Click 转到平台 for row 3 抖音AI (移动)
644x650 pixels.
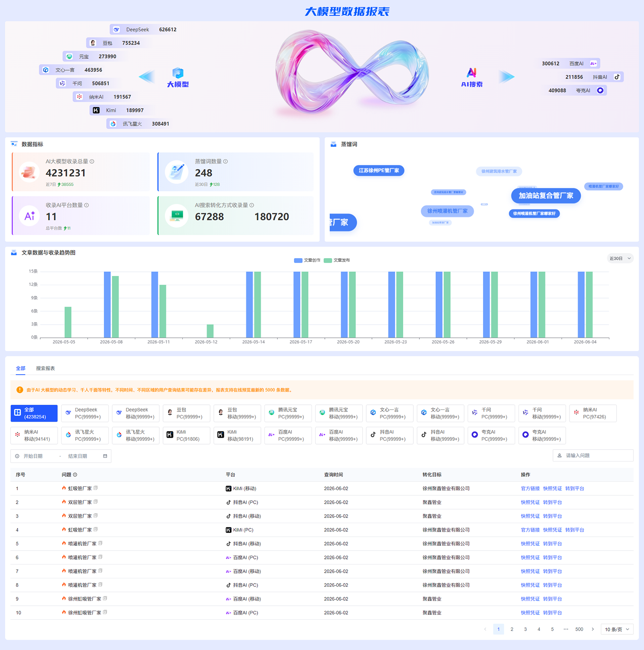click(552, 516)
